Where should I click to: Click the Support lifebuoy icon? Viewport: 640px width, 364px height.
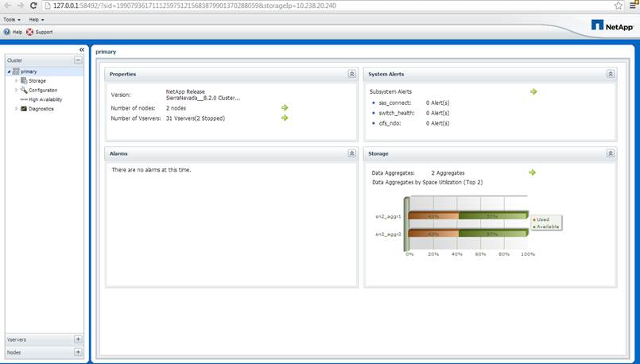coord(29,32)
